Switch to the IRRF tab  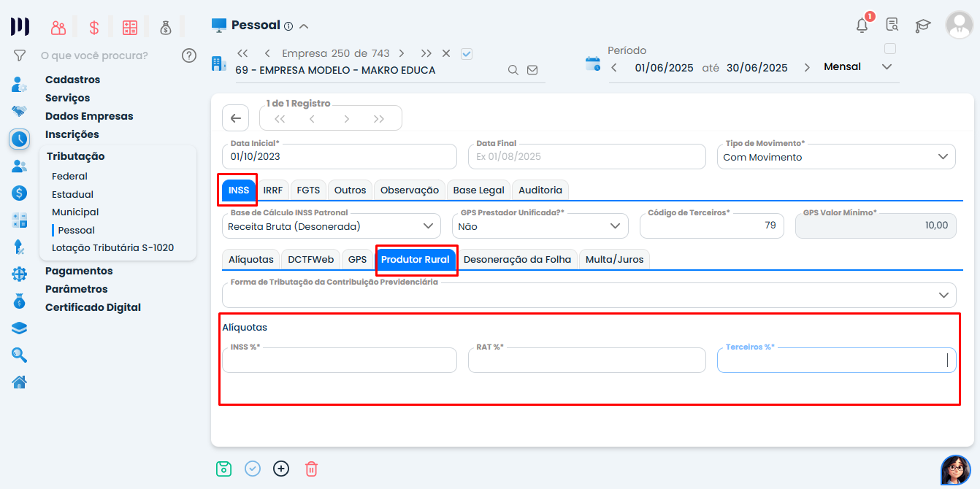[x=272, y=190]
